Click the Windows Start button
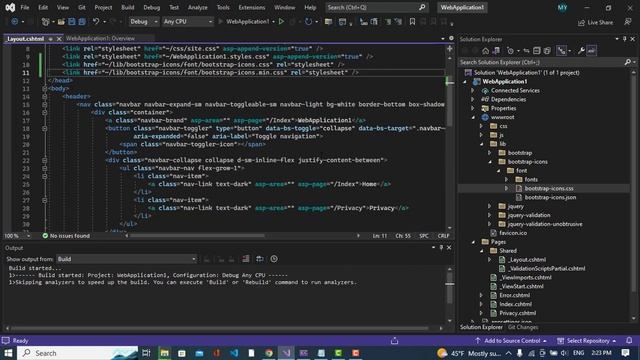The height and width of the screenshot is (360, 640). 8,353
